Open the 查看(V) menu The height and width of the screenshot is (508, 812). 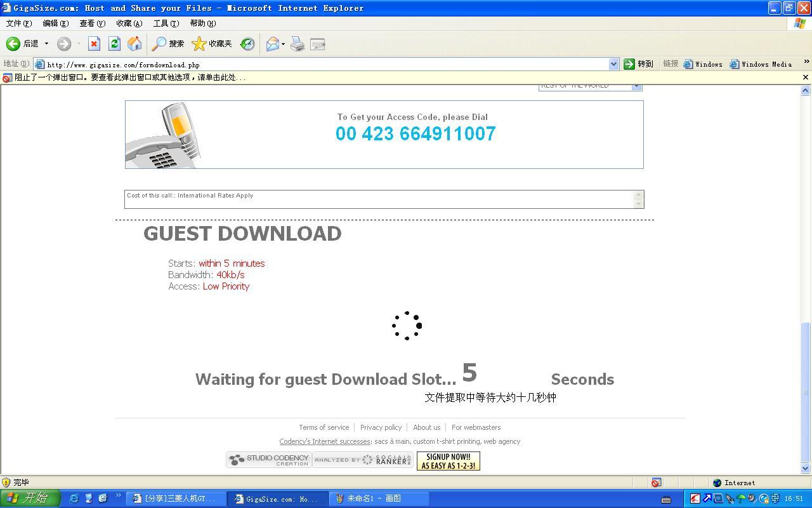pos(92,23)
